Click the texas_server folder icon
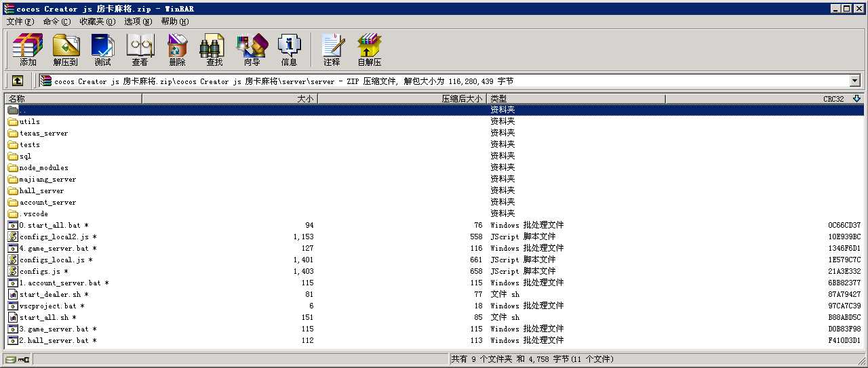The width and height of the screenshot is (868, 368). 13,134
